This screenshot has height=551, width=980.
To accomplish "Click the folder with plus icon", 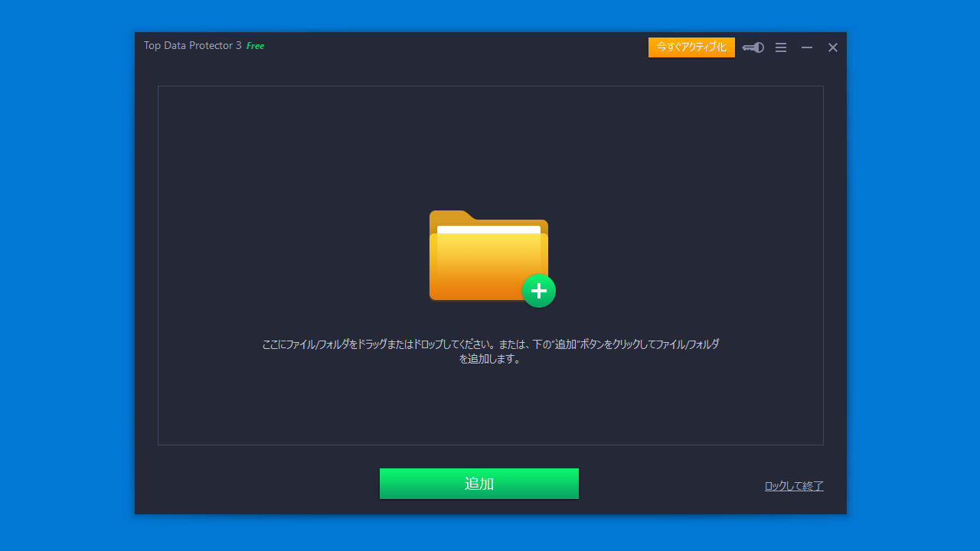I will [x=492, y=259].
